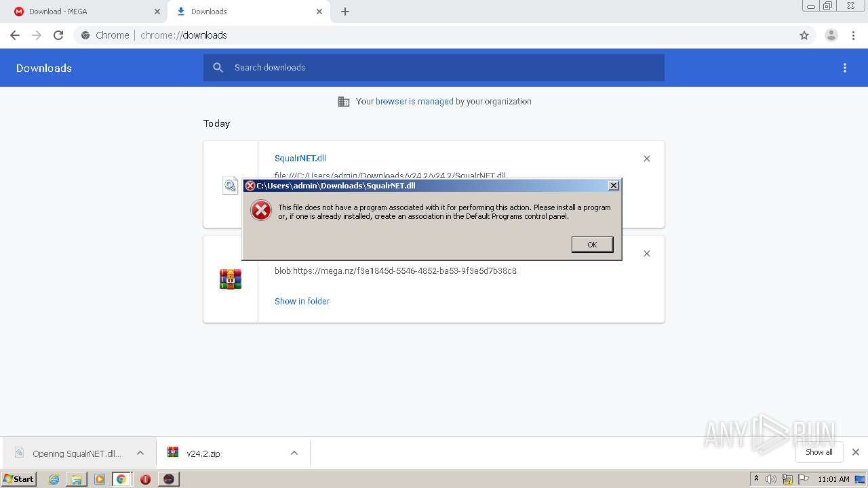Image resolution: width=868 pixels, height=488 pixels.
Task: Open the Downloads page more actions menu
Action: pos(845,68)
